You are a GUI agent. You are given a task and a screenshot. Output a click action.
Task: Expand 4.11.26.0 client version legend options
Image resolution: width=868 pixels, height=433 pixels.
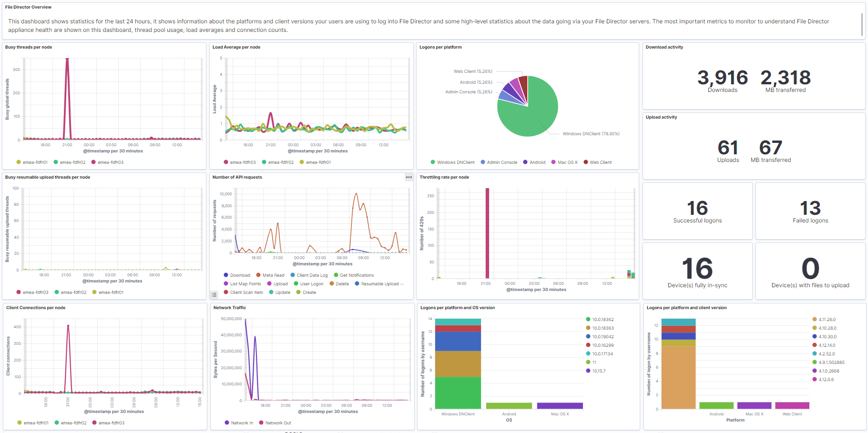827,320
